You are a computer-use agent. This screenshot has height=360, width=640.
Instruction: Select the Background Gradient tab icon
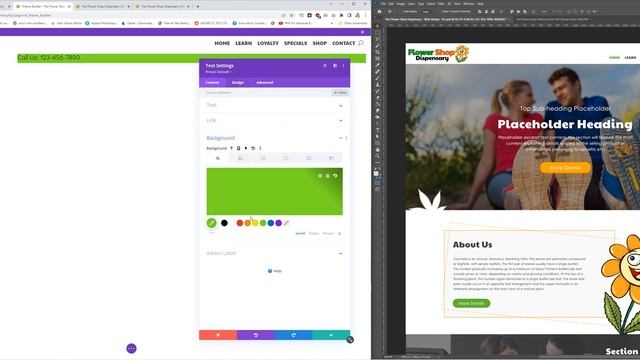coord(240,158)
